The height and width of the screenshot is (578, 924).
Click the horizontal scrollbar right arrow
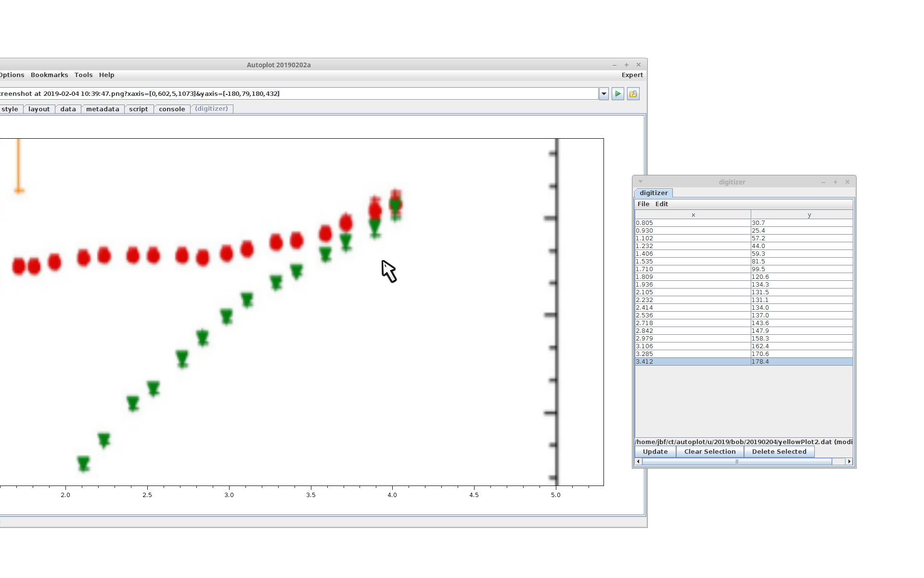(849, 461)
